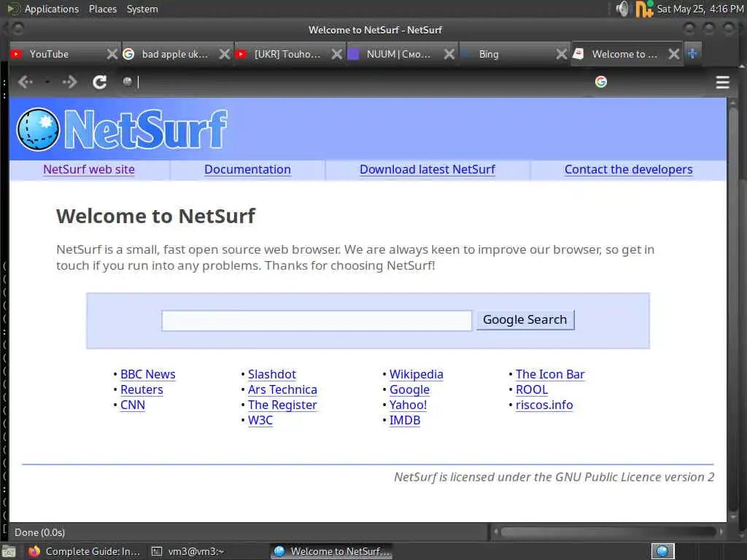Screen dimensions: 747x560
Task: Open the Wikipedia link
Action: tap(416, 374)
